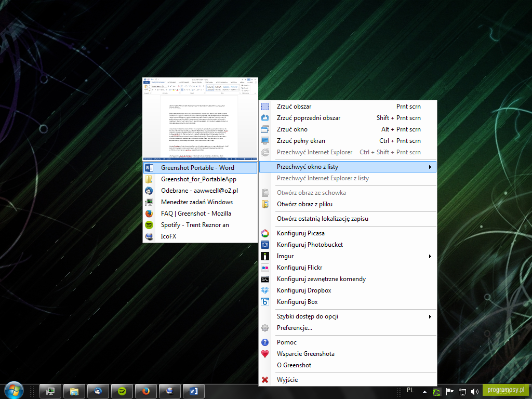Choose Otwórz ostatnią lokalizację zapisu
Screen dimensions: 532x399
click(x=348, y=219)
